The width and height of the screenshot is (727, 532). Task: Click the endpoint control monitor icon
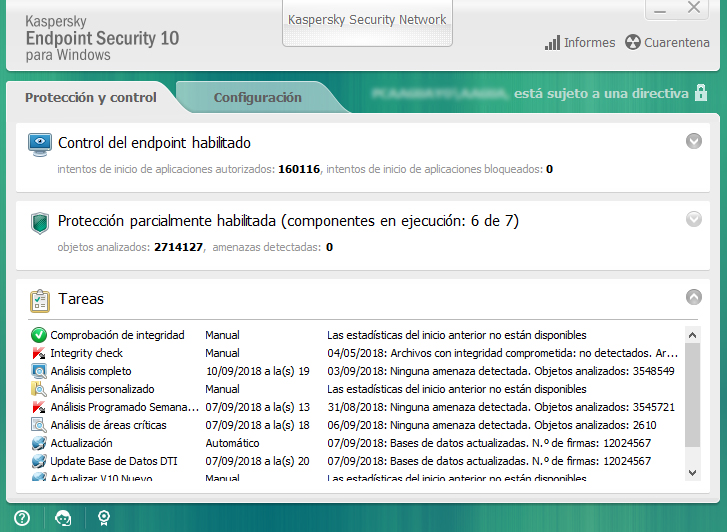click(40, 144)
